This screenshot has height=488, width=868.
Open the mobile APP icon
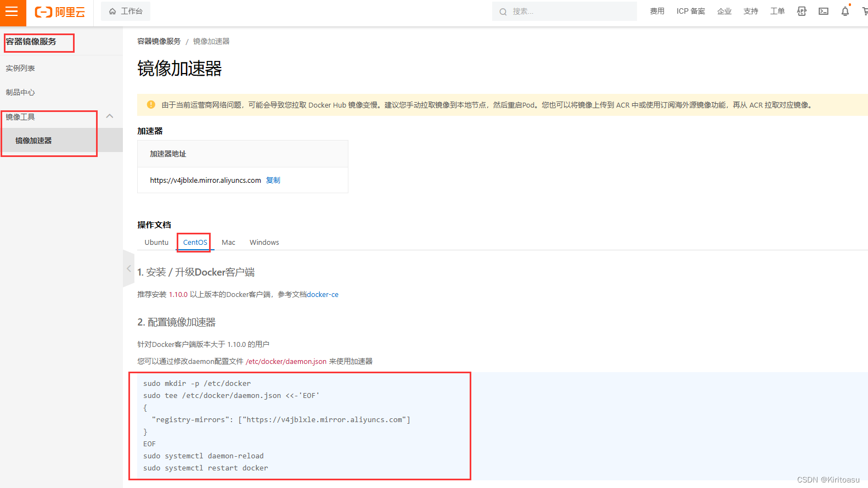pyautogui.click(x=802, y=11)
